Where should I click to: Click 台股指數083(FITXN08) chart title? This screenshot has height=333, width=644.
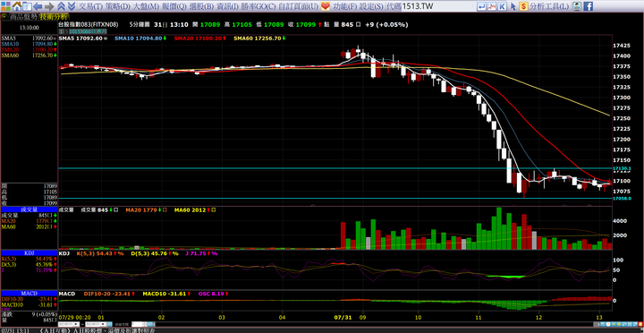coord(89,25)
